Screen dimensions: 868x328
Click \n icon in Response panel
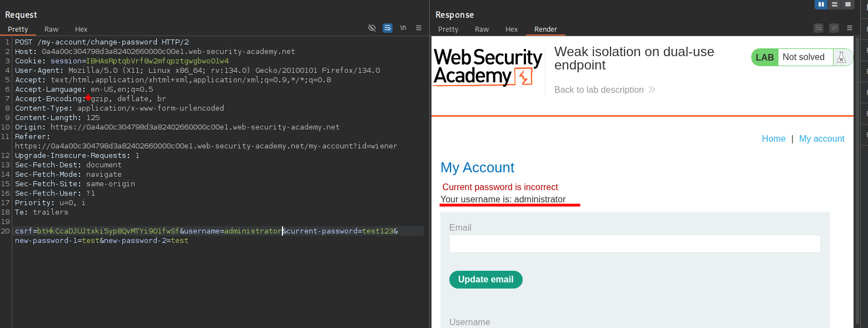pyautogui.click(x=834, y=28)
